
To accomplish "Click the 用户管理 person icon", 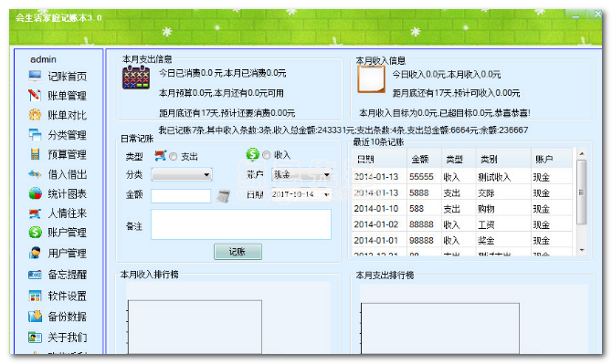I will [35, 253].
